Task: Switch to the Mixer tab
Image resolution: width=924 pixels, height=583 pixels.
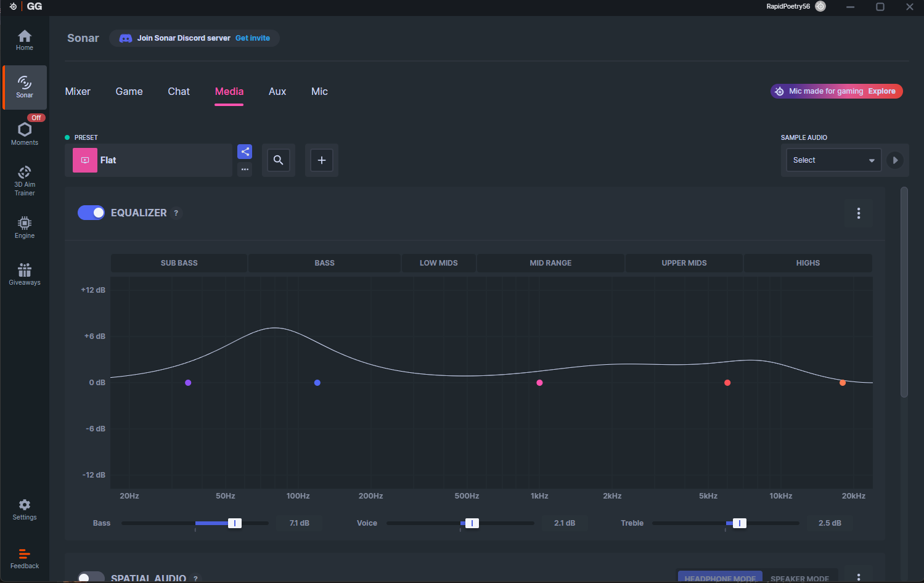Action: [x=78, y=91]
